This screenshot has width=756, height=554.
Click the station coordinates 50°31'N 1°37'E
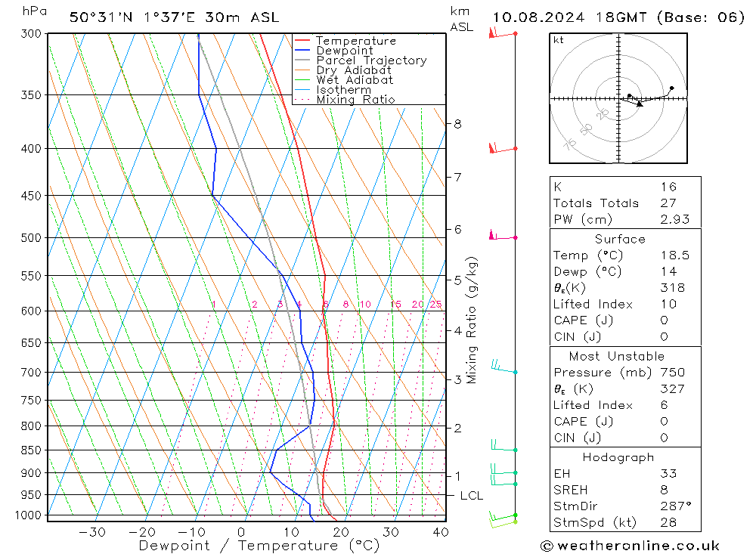(x=132, y=17)
